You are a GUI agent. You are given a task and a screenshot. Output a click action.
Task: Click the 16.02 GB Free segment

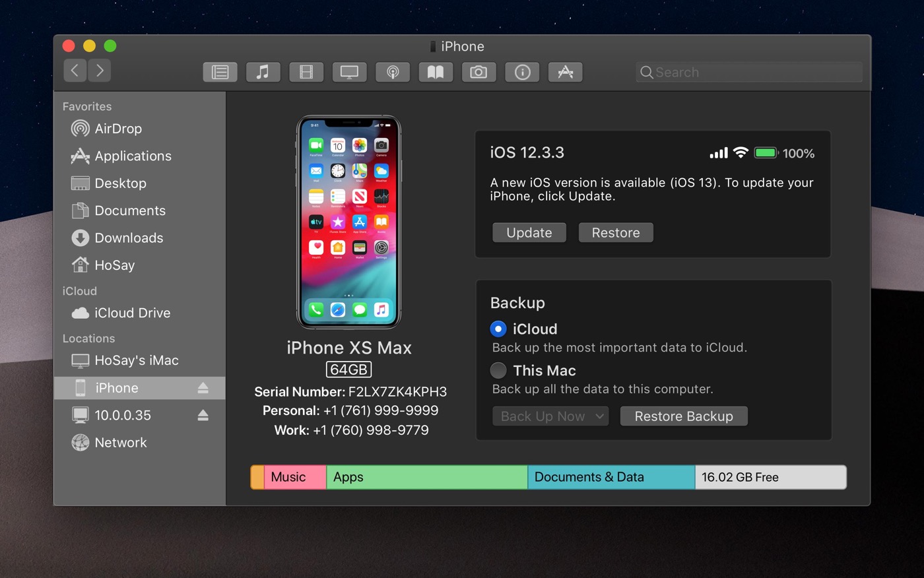click(x=771, y=477)
